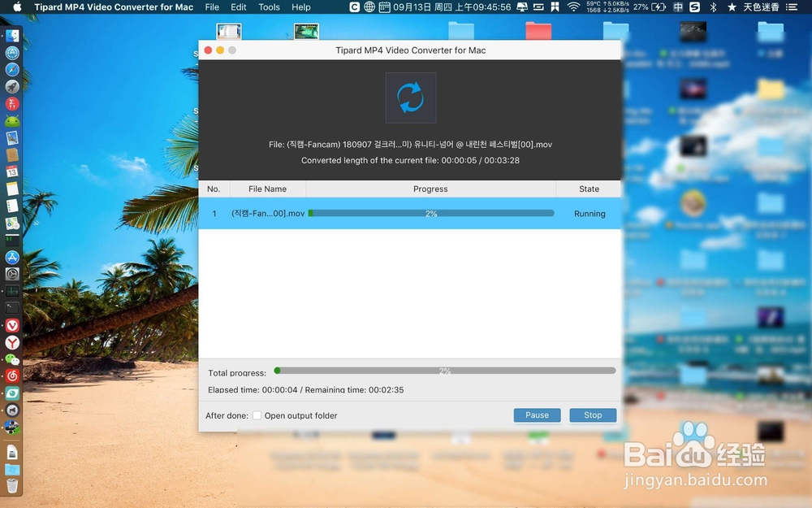Viewport: 812px width, 508px height.
Task: Click the Shadowsocks icon in menu bar
Action: coord(695,7)
